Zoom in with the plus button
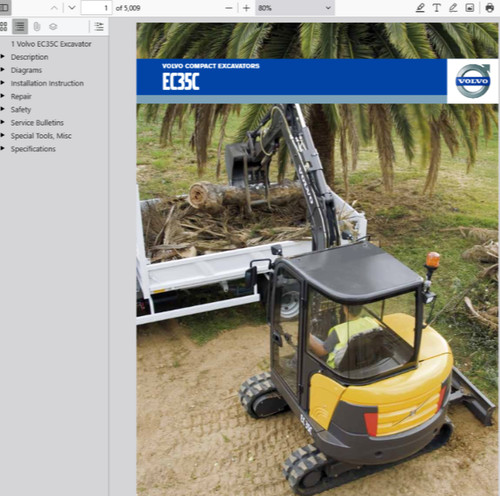This screenshot has height=496, width=500. point(246,8)
